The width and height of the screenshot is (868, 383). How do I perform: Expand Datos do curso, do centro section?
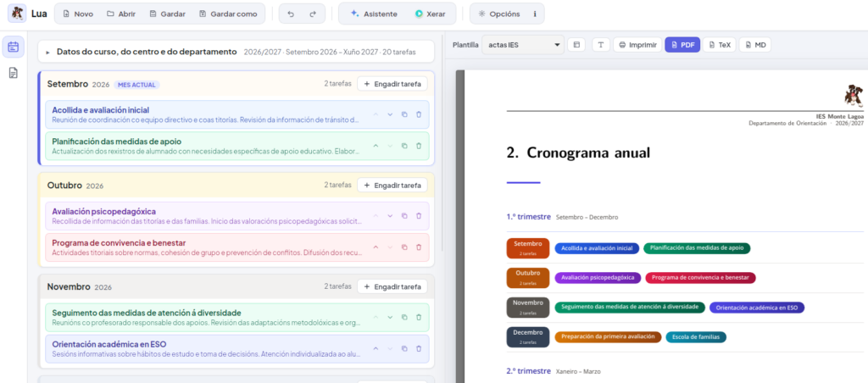[236, 52]
